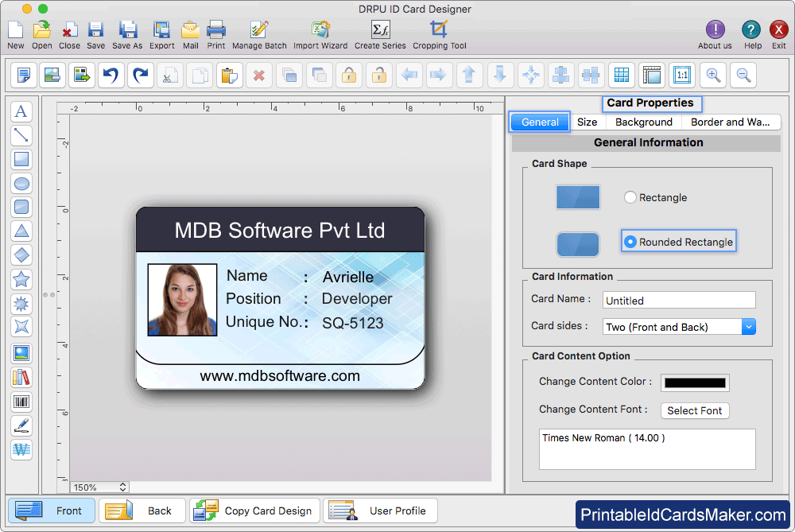The height and width of the screenshot is (532, 795).
Task: Select the Image insert tool
Action: [21, 353]
